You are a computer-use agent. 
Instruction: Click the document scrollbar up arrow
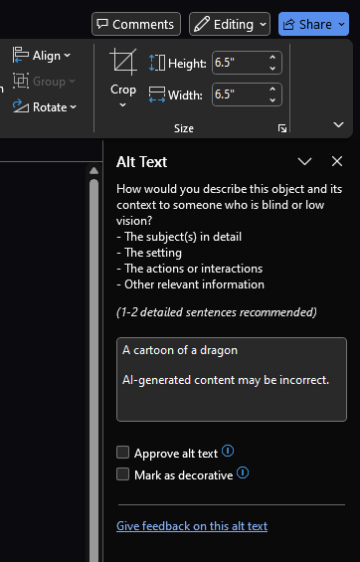click(94, 171)
